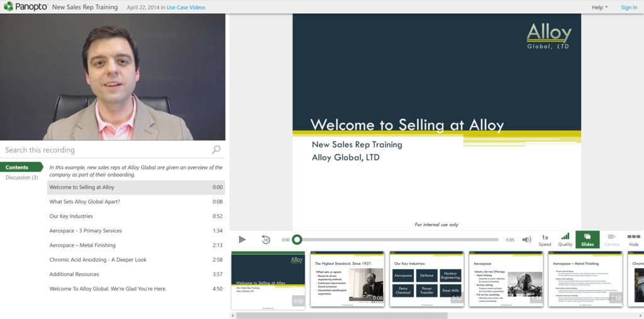Open the Use Case Videos folder link
The image size is (644, 319).
click(x=186, y=8)
